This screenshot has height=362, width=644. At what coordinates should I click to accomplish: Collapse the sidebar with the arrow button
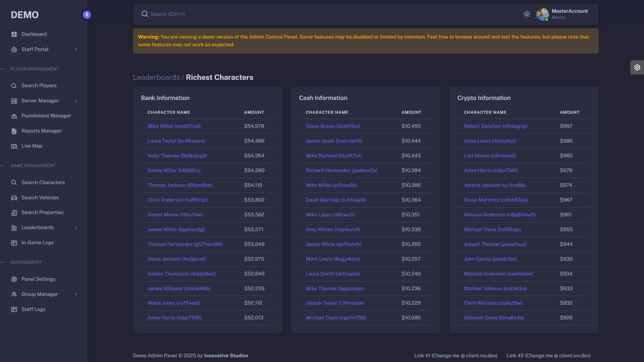click(87, 14)
